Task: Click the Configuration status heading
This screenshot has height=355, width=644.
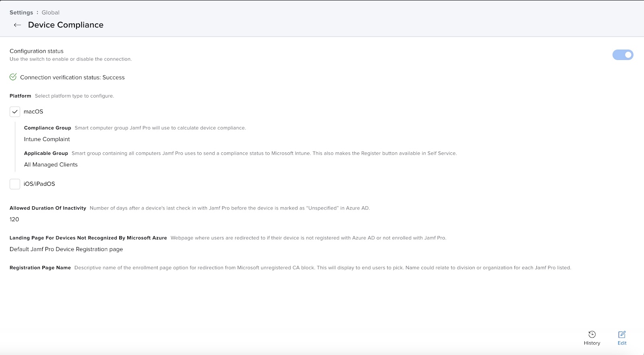Action: (37, 51)
